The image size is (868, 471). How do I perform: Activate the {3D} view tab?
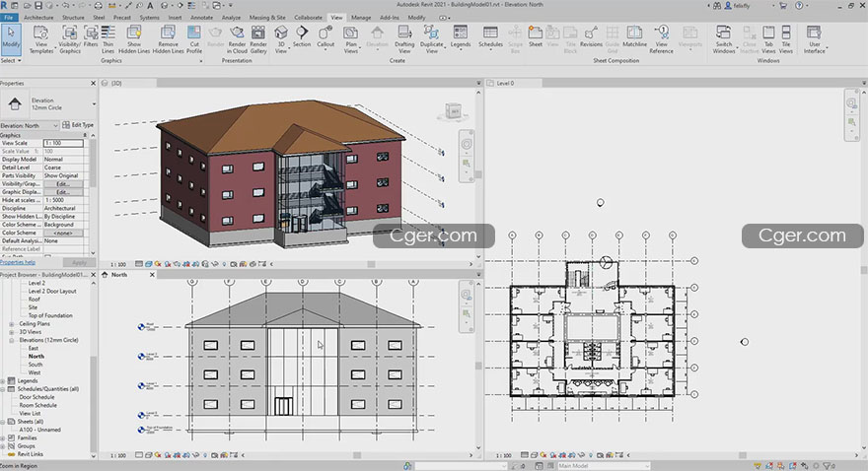point(128,83)
